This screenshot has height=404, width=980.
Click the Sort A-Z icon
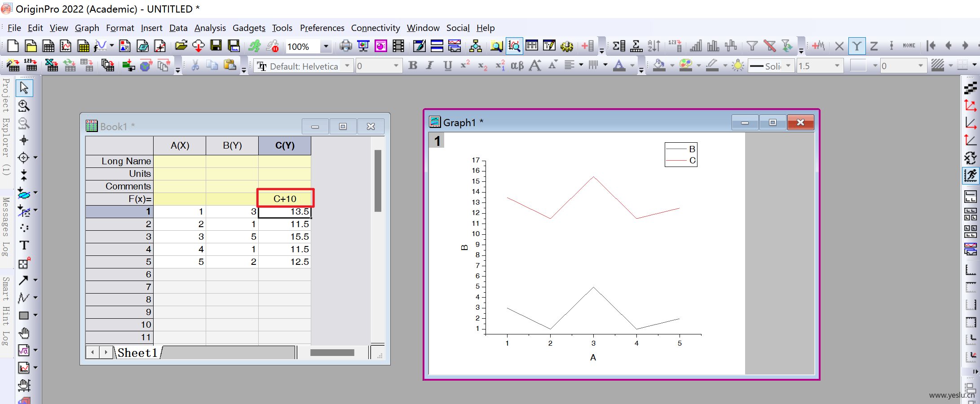pyautogui.click(x=654, y=46)
